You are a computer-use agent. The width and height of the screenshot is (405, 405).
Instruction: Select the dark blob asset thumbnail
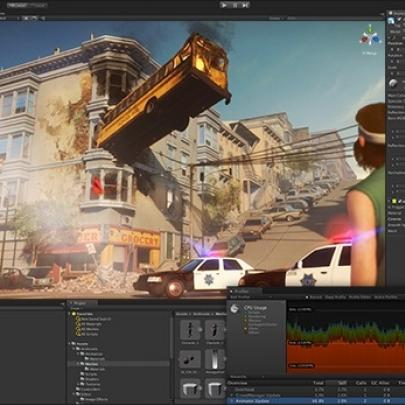tap(190, 359)
